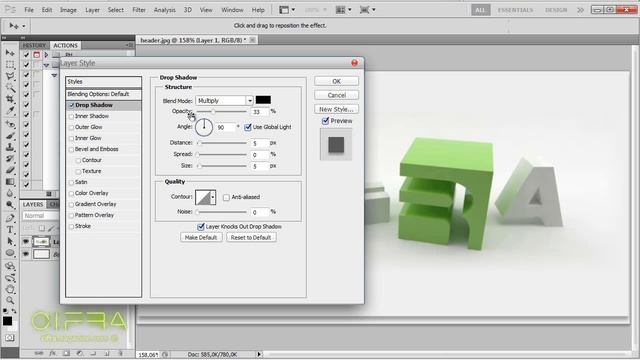
Task: Select the 3D Rotate tool
Action: [10, 266]
